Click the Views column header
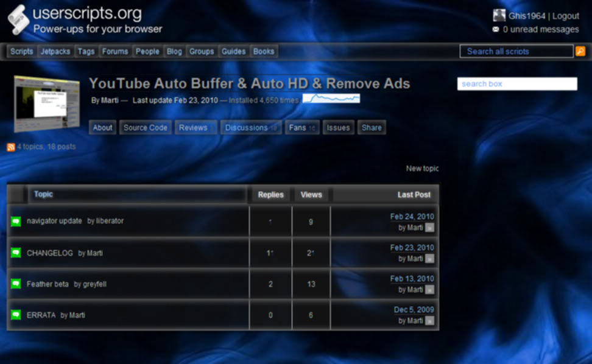Screen dimensions: 592x364 311,195
